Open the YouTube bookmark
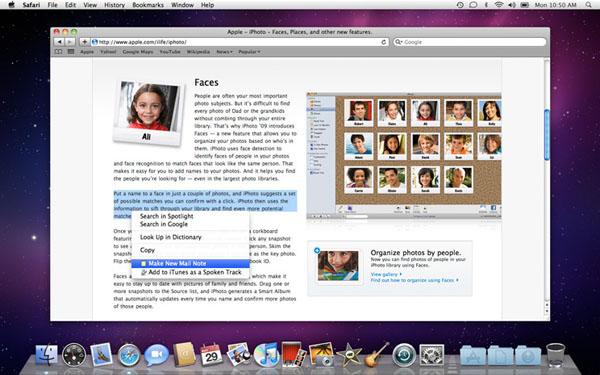 pos(170,52)
